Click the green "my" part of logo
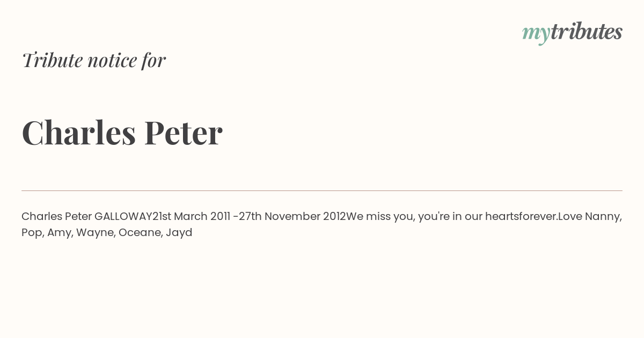 point(536,34)
